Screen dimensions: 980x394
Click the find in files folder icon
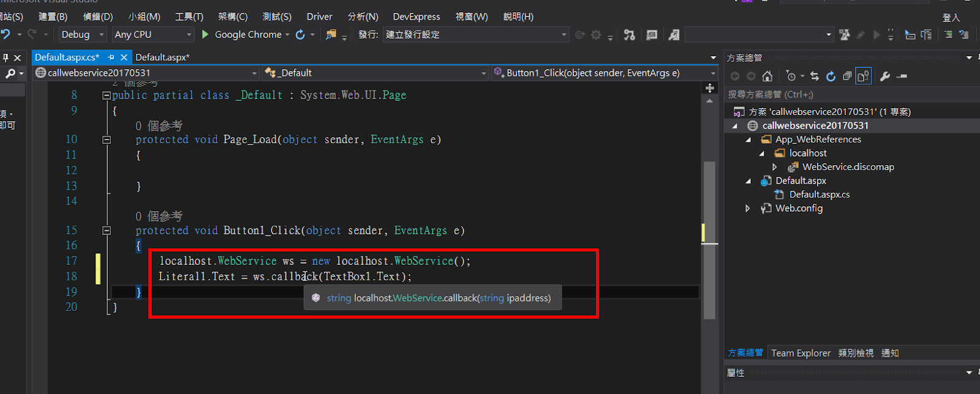(x=331, y=34)
